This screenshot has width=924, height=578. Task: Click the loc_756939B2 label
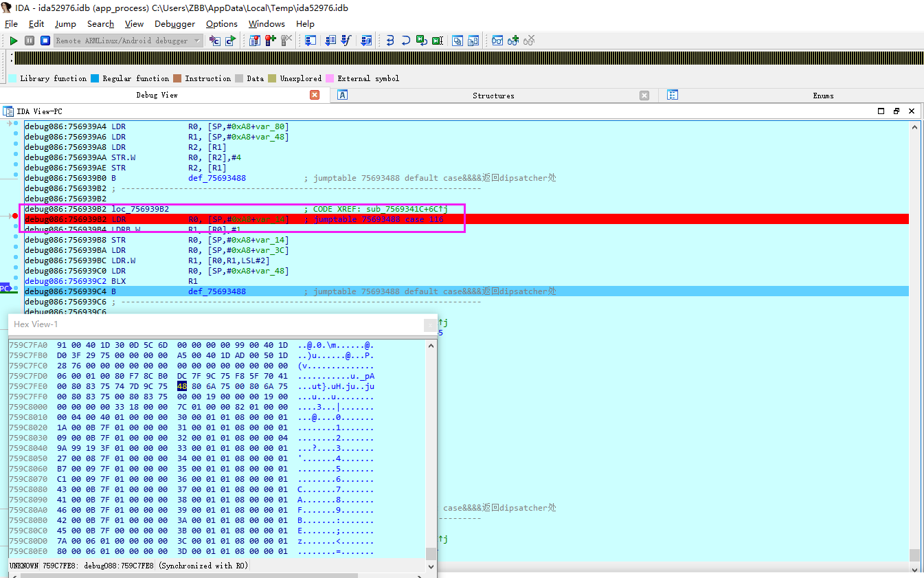click(140, 209)
